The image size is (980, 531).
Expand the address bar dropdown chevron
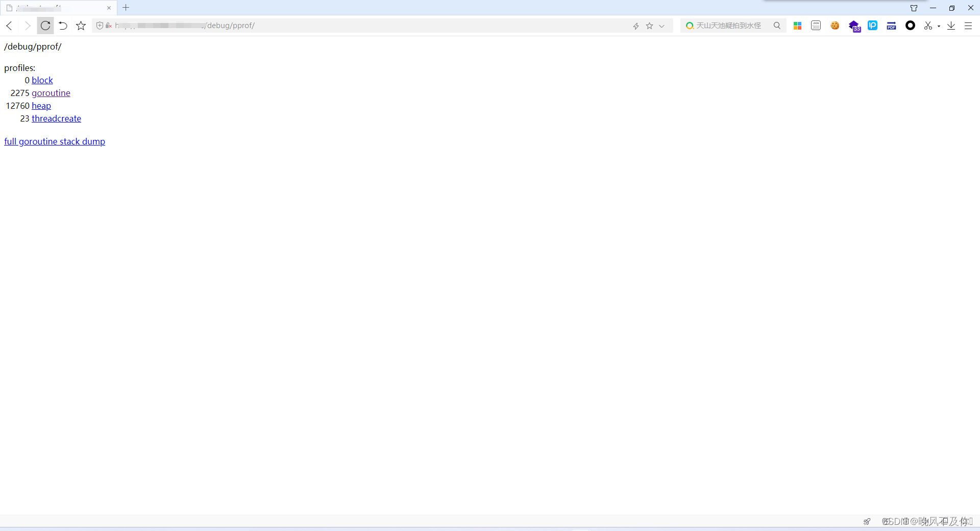[x=661, y=26]
